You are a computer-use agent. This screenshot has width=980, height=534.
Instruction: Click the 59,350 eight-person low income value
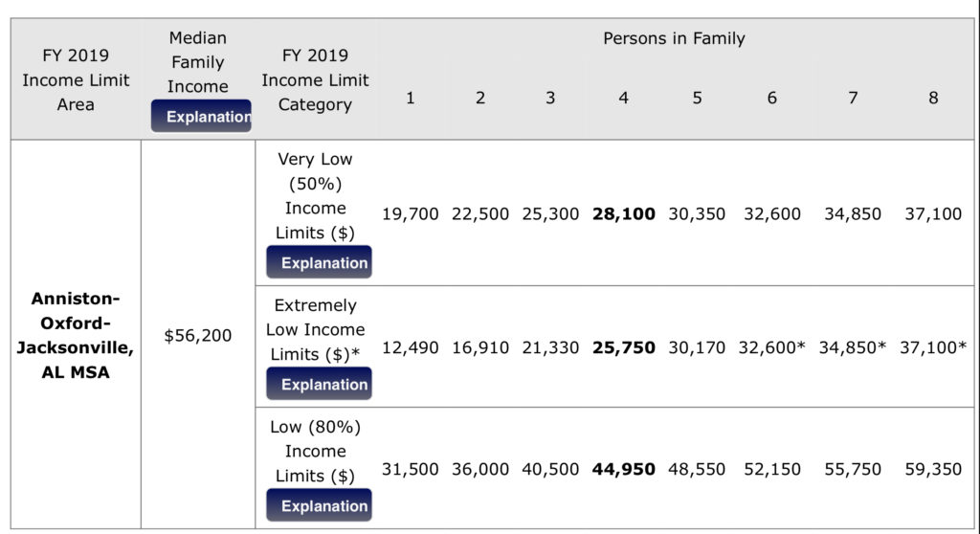tap(933, 469)
